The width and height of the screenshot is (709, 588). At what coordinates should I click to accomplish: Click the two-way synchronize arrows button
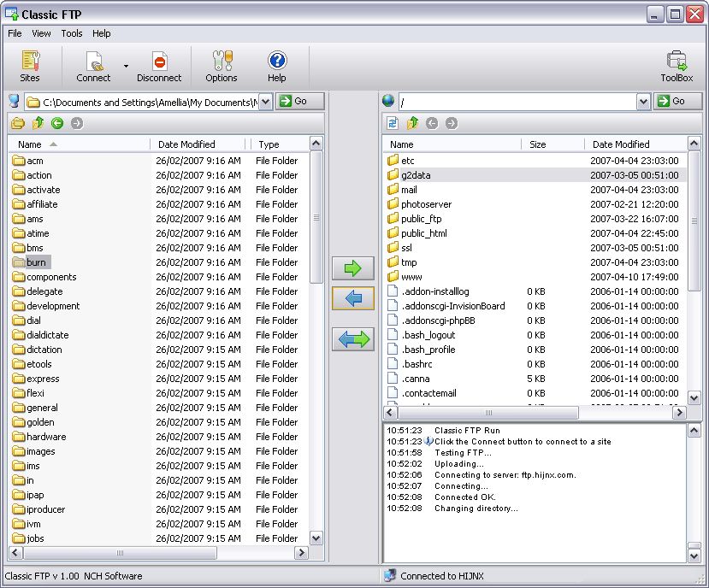353,339
